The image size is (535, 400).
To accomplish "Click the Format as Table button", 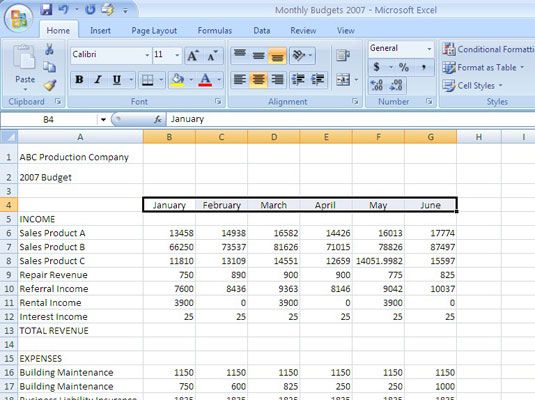I will (483, 68).
